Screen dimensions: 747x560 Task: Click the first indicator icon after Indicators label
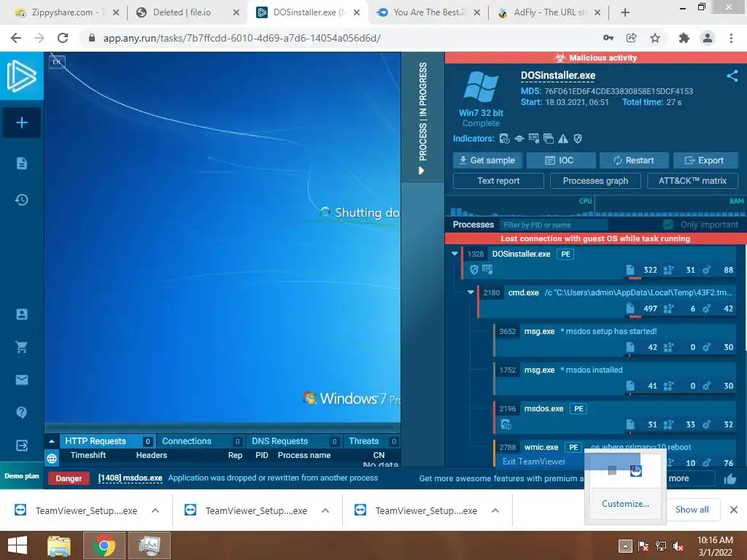(505, 139)
